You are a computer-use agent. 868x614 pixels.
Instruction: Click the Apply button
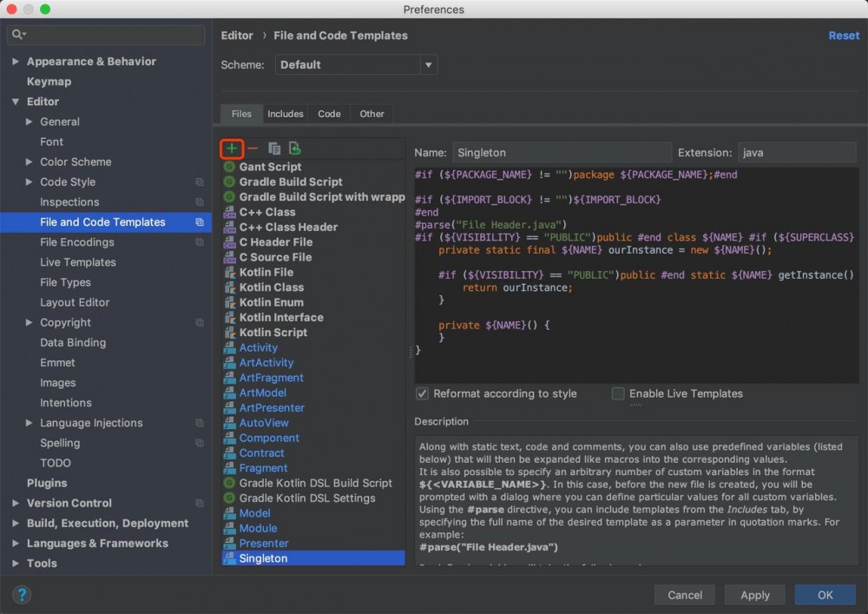pos(754,595)
